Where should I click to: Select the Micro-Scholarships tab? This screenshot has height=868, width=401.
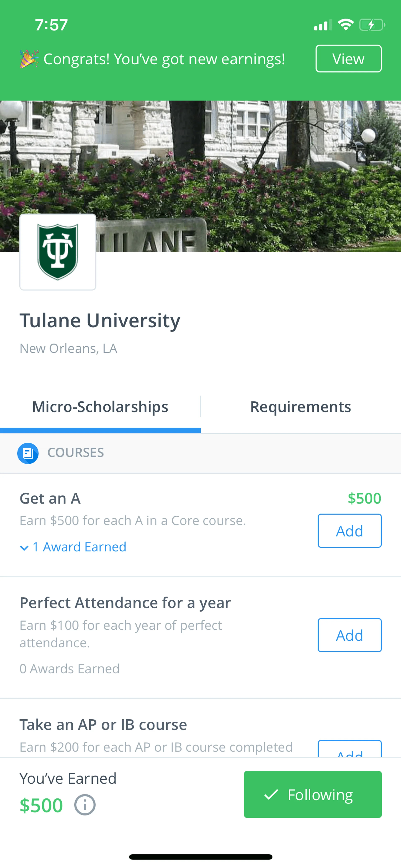(100, 407)
